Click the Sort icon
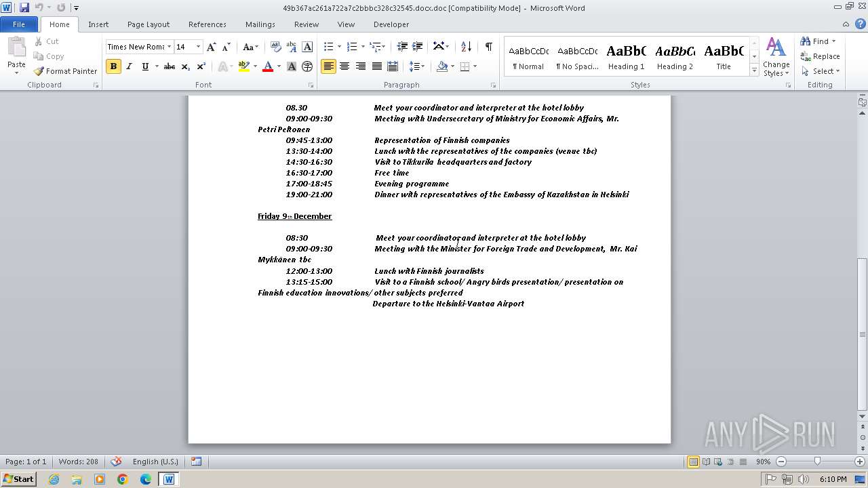The height and width of the screenshot is (488, 868). click(466, 47)
